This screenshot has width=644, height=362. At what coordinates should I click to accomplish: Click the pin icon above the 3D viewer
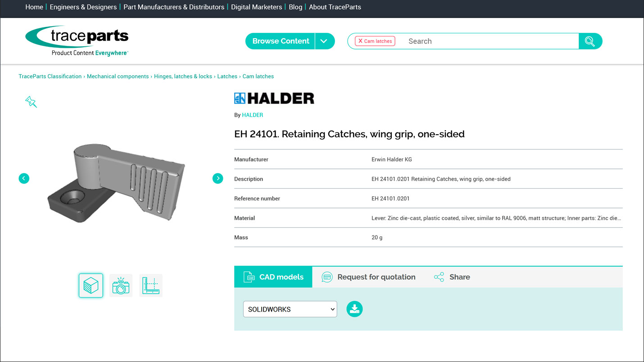31,102
